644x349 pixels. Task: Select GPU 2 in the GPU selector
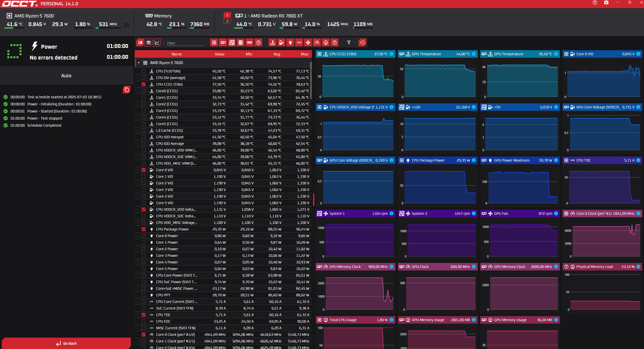click(x=227, y=21)
